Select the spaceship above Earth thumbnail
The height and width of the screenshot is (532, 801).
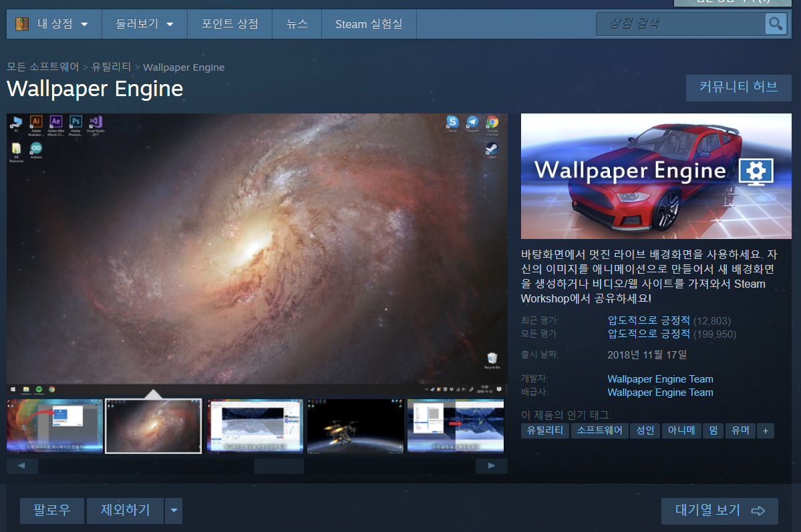(355, 427)
